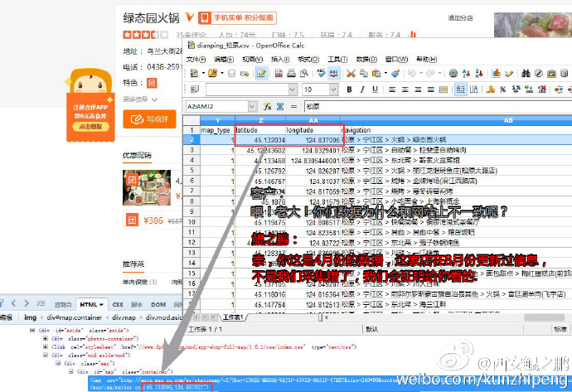Switch to the CSS tab in Firebug

[118, 304]
